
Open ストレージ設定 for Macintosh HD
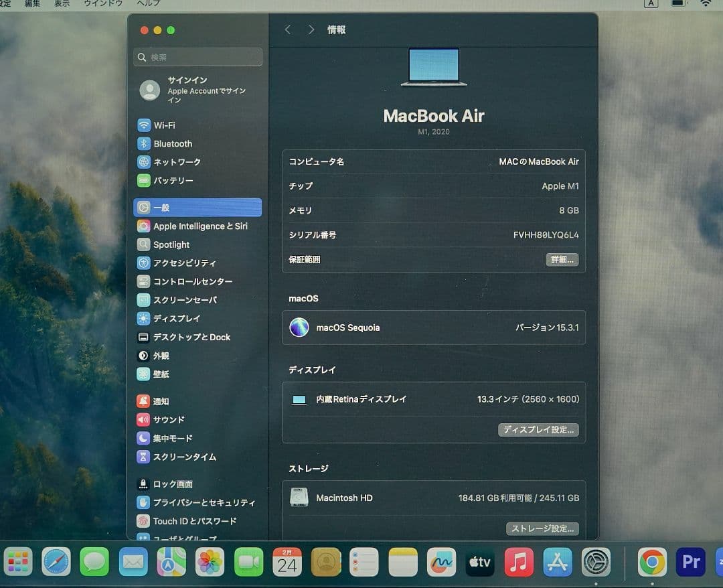[542, 528]
